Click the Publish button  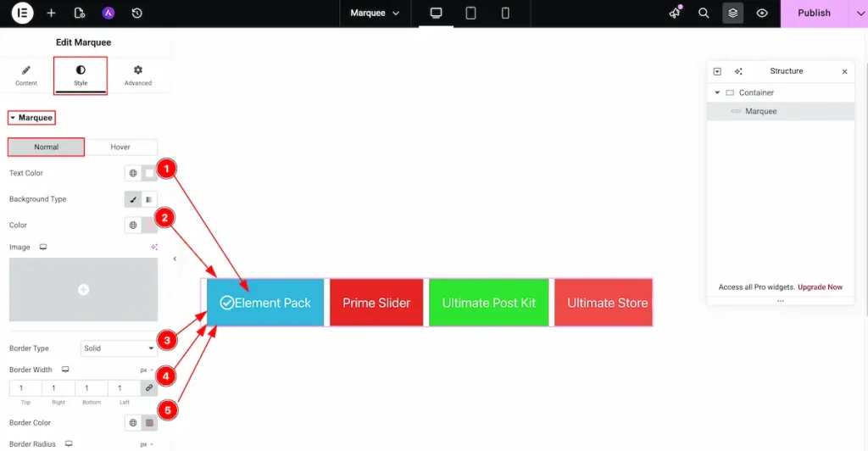pyautogui.click(x=814, y=13)
